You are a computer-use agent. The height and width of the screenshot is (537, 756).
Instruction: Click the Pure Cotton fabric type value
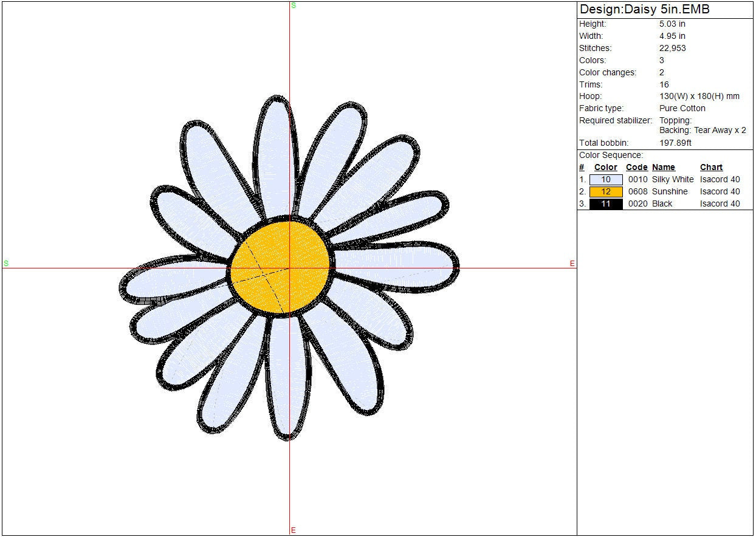[x=682, y=109]
